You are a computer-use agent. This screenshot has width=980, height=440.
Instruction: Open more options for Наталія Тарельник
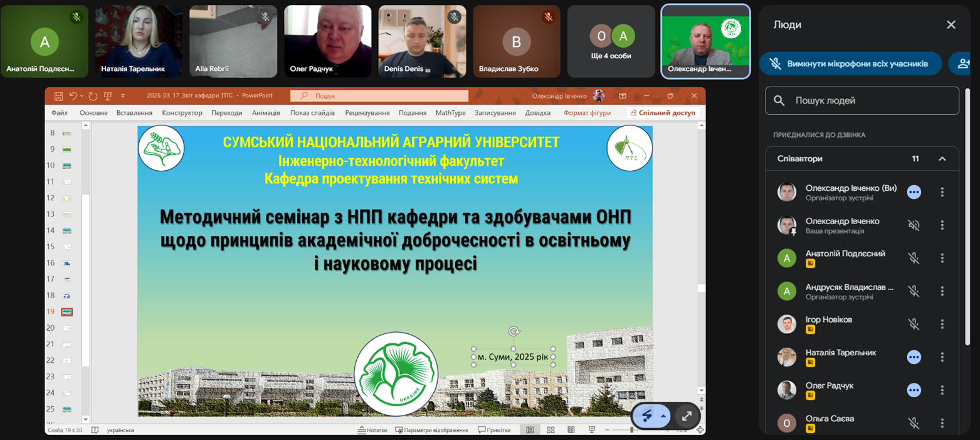coord(942,357)
